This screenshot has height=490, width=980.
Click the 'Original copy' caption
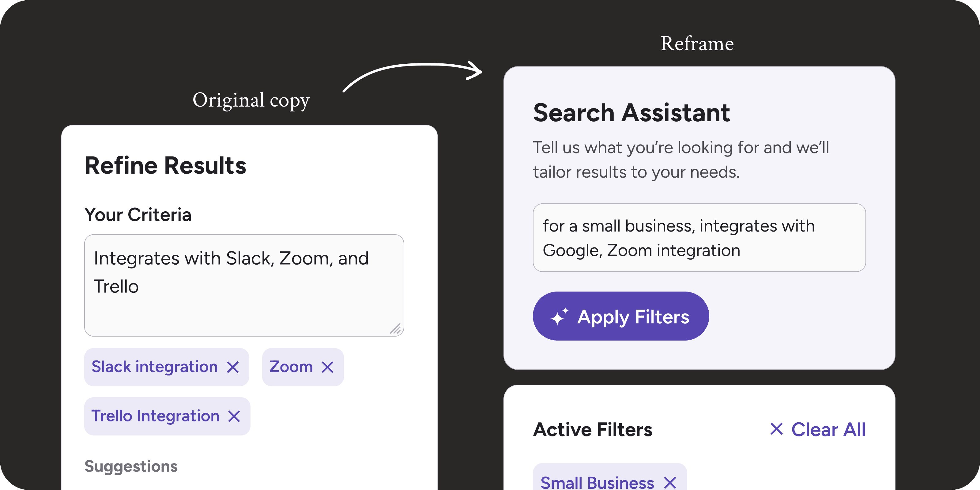point(251,101)
